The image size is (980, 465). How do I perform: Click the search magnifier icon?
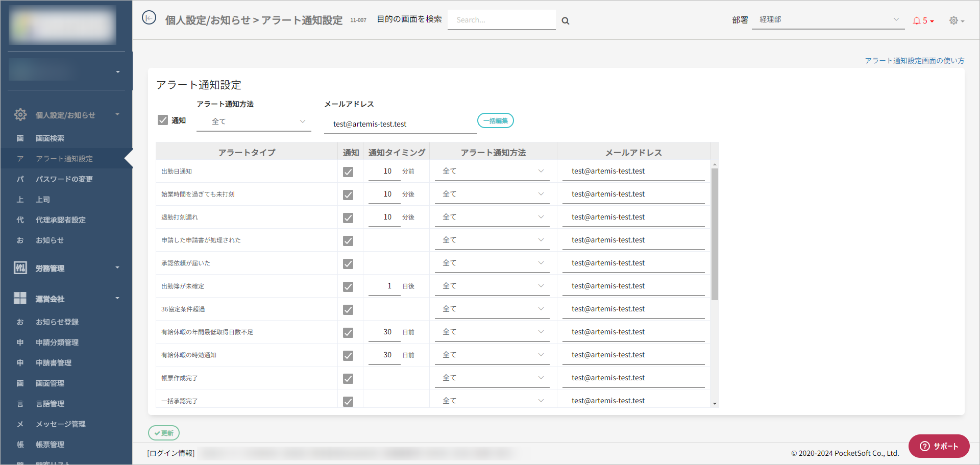coord(566,21)
